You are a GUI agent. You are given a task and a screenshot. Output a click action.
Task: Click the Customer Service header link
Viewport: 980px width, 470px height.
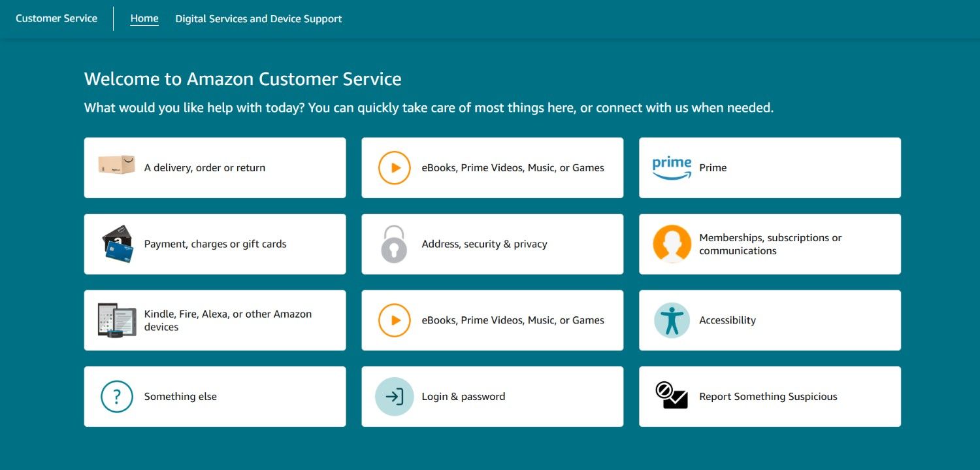click(x=56, y=18)
